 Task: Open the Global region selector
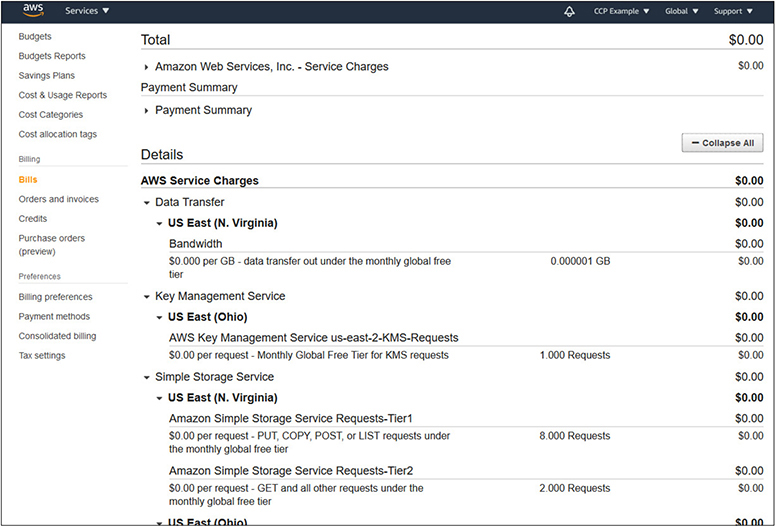[681, 11]
